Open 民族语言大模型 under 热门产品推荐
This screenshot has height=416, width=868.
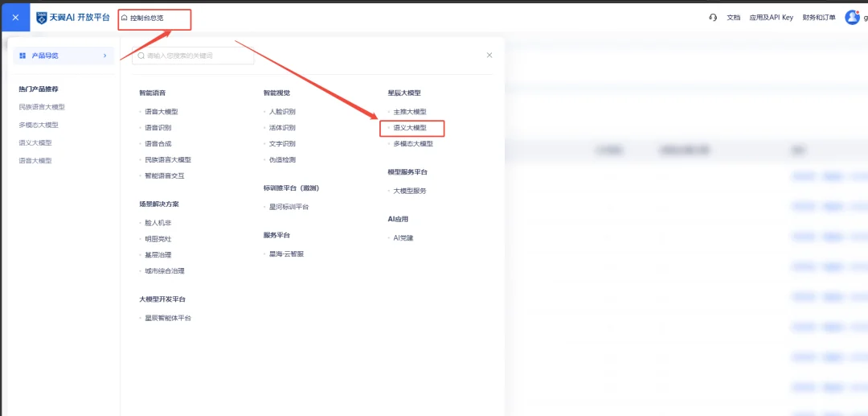click(42, 107)
